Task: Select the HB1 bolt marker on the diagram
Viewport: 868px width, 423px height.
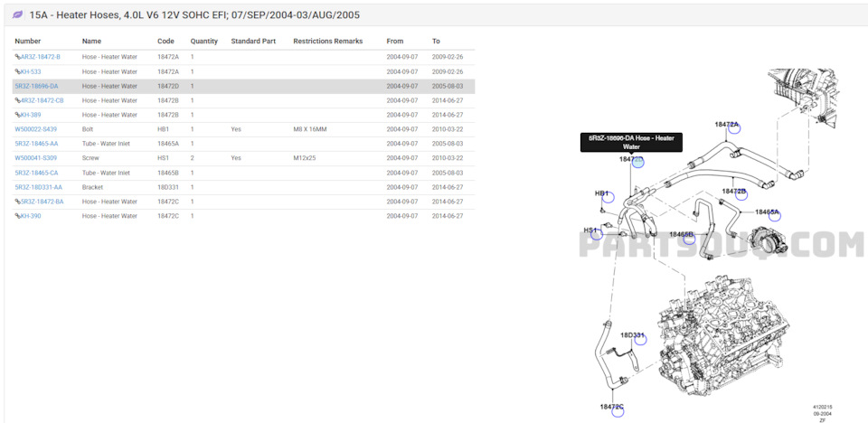Action: click(607, 197)
